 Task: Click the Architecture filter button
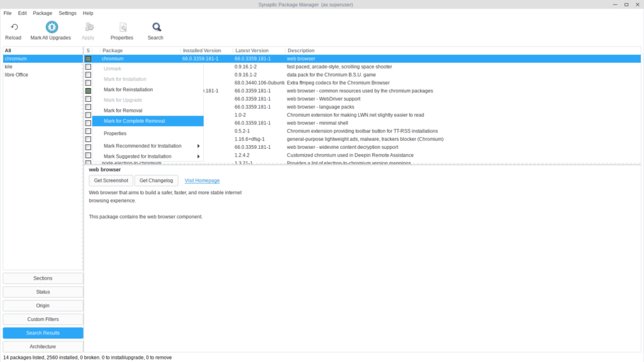pyautogui.click(x=43, y=347)
